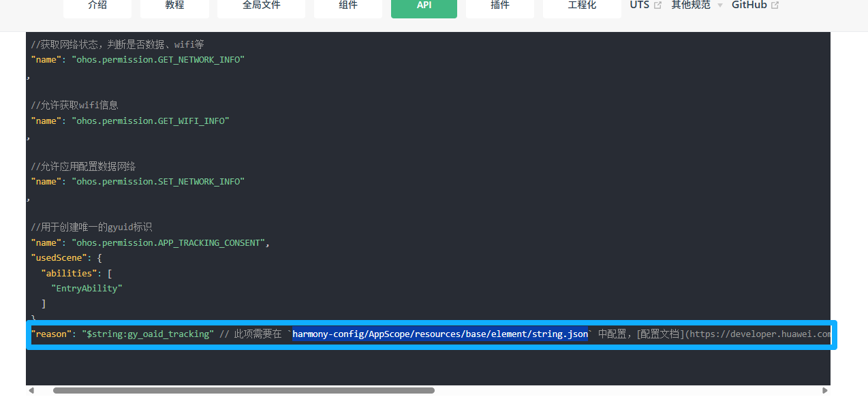Image resolution: width=868 pixels, height=399 pixels.
Task: Open the 全局文件 tab
Action: 261,7
